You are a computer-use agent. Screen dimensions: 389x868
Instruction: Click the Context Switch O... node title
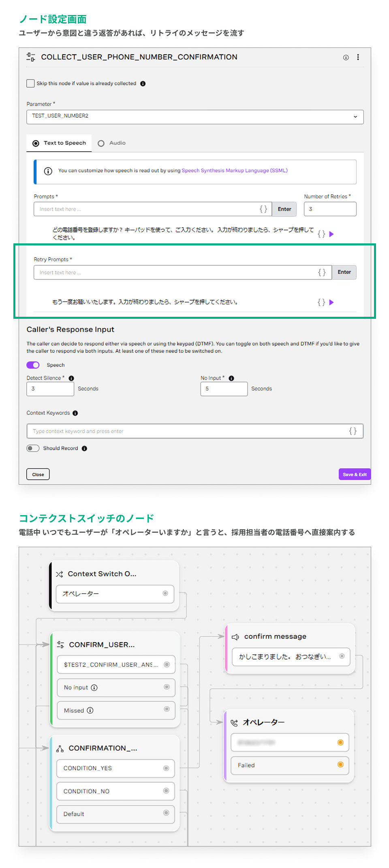pos(102,574)
